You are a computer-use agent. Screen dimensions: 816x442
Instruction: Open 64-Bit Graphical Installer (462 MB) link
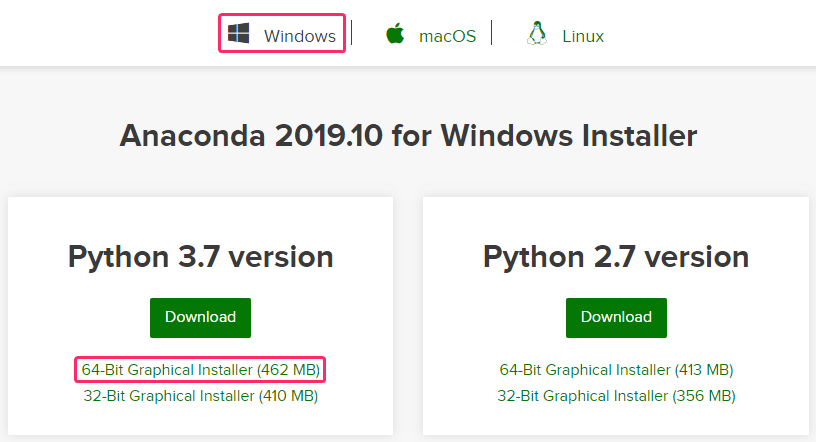point(200,370)
